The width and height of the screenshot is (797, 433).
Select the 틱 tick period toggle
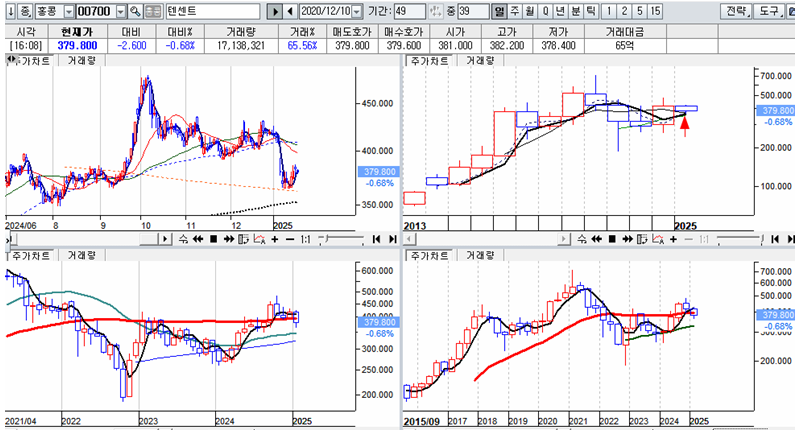[x=591, y=11]
